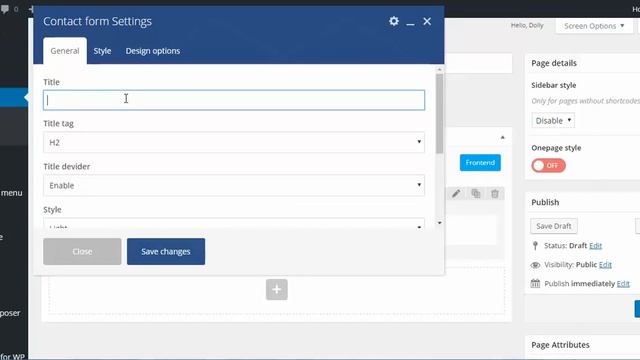
Task: Click the Publish panel heading
Action: [x=545, y=202]
